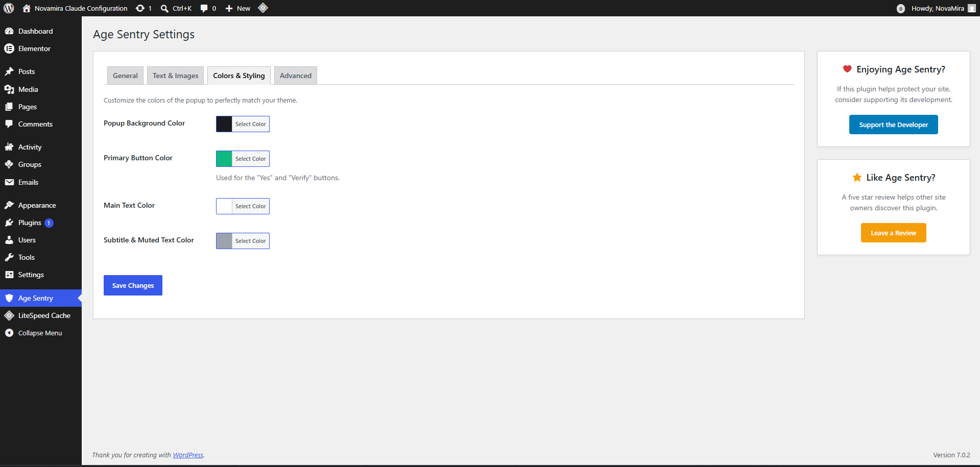The image size is (980, 467).
Task: Click Select Color for Primary Button Color
Action: [x=251, y=159]
